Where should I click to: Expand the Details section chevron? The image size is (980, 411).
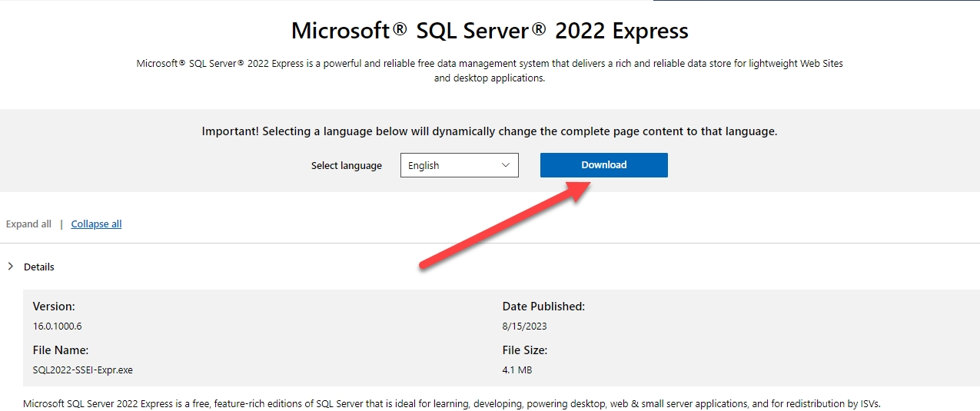point(11,267)
